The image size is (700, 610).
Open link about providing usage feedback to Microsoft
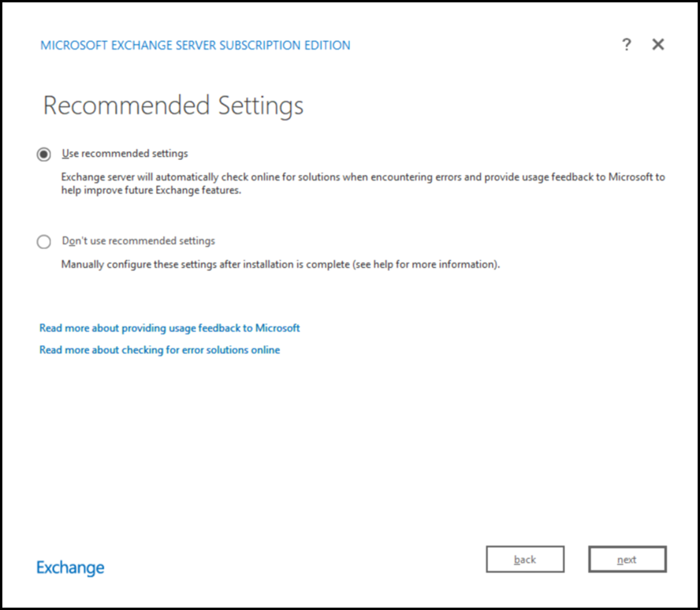click(169, 328)
